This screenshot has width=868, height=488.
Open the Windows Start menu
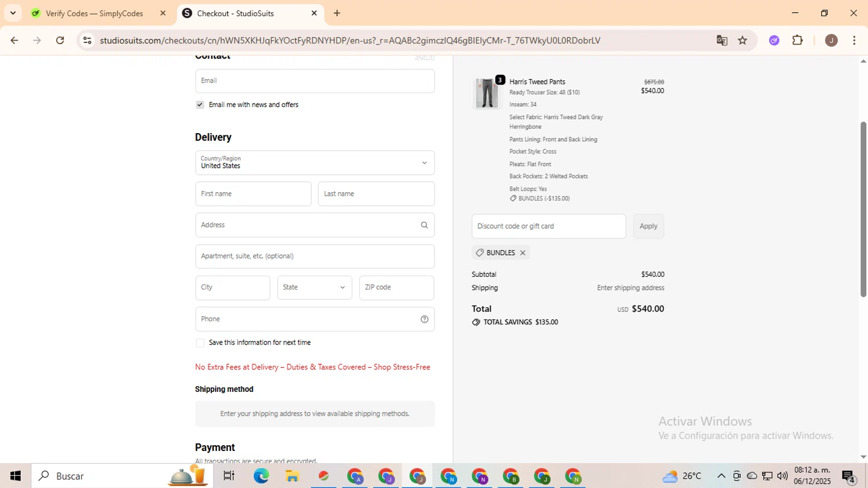point(16,476)
